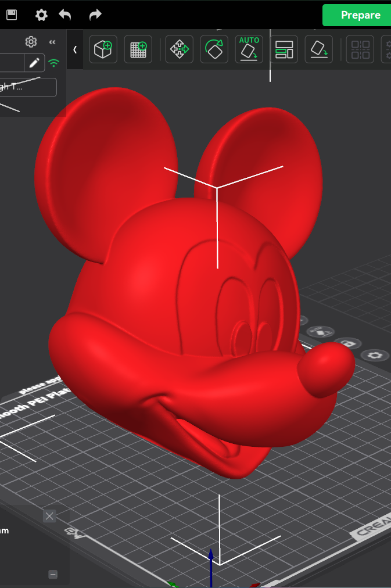Click the arrange all objects icon
Image resolution: width=391 pixels, height=588 pixels.
pyautogui.click(x=284, y=49)
